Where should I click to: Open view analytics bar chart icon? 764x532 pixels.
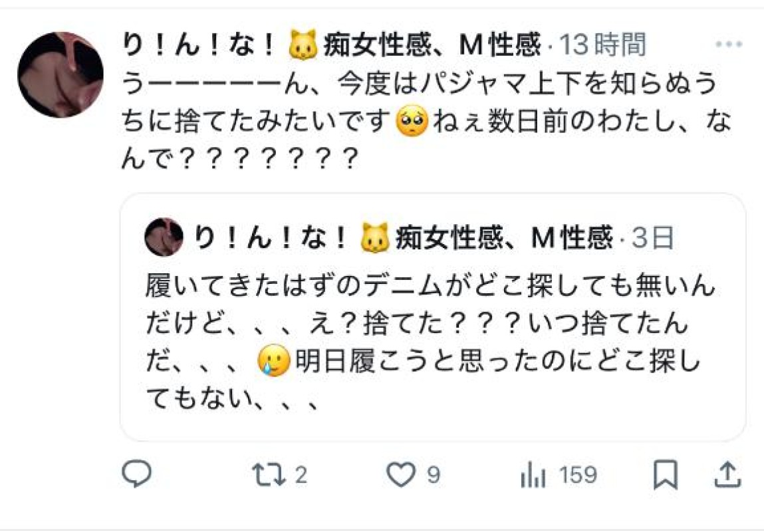(533, 475)
